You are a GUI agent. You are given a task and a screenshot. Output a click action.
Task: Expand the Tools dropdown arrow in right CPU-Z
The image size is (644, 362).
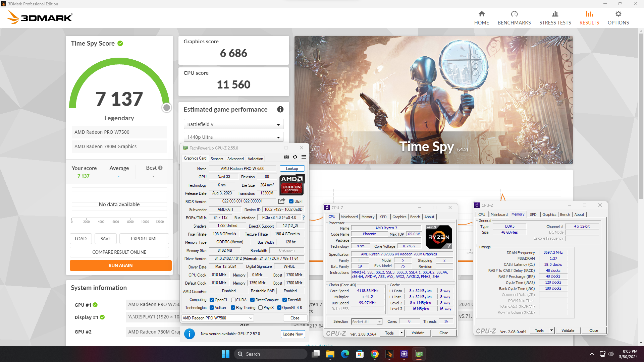coord(551,330)
